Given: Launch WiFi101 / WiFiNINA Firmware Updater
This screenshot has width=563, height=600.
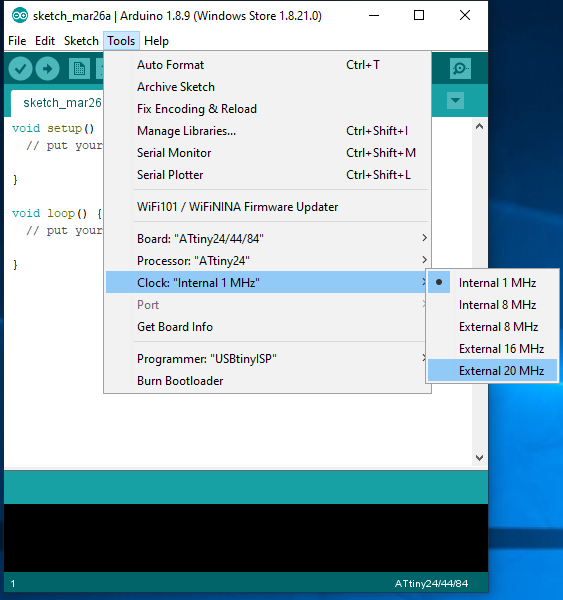Looking at the screenshot, I should click(x=267, y=207).
